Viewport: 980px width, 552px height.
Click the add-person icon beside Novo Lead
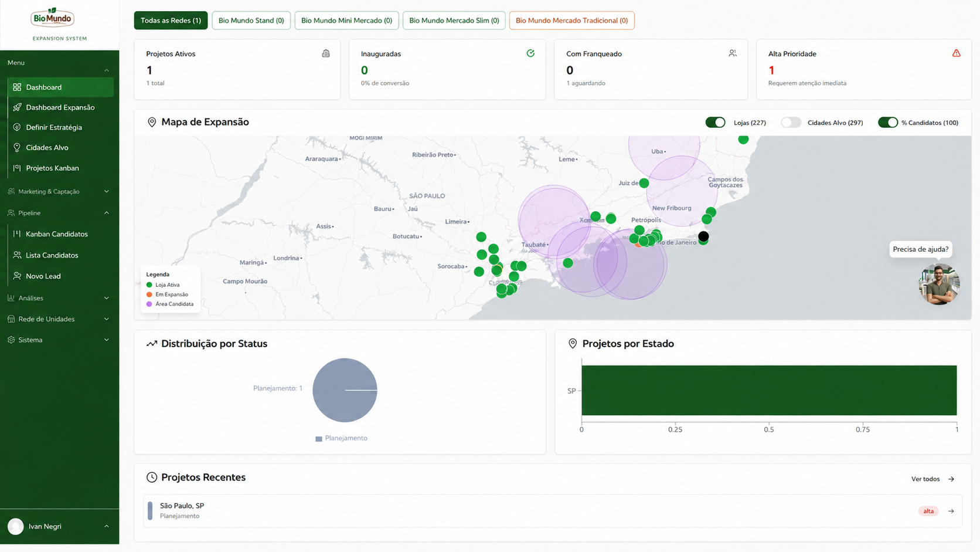click(x=17, y=276)
